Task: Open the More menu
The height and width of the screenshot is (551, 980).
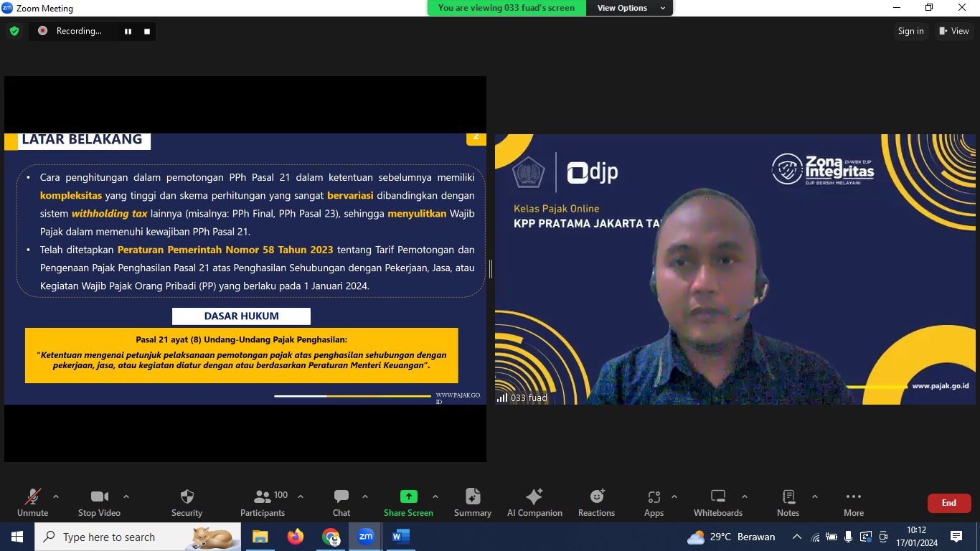Action: [x=853, y=502]
